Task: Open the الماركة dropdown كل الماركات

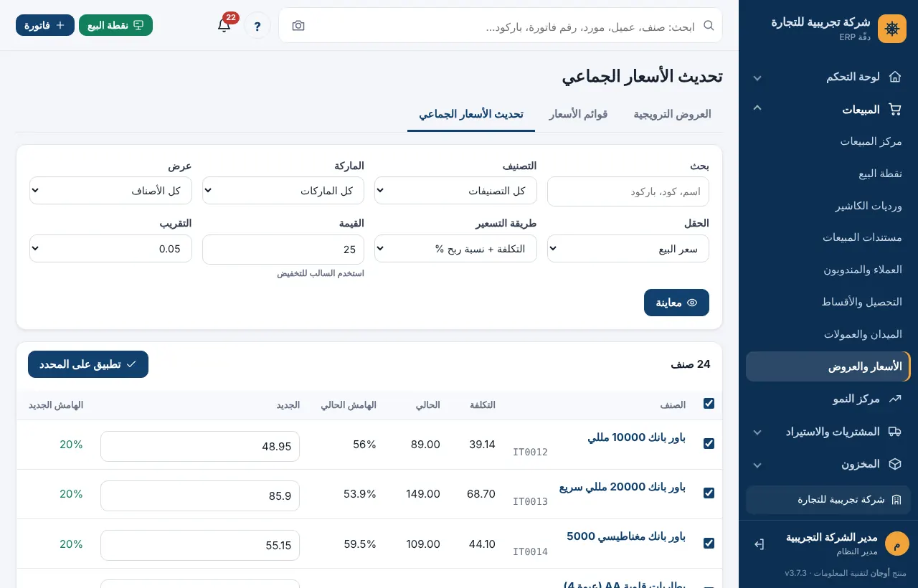Action: (283, 191)
